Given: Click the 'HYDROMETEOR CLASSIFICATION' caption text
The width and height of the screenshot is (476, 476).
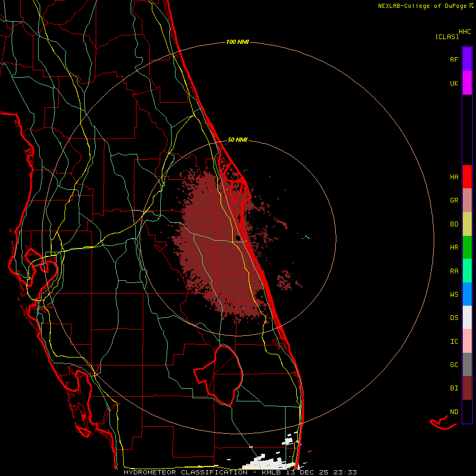Looking at the screenshot, I should click(x=186, y=472).
